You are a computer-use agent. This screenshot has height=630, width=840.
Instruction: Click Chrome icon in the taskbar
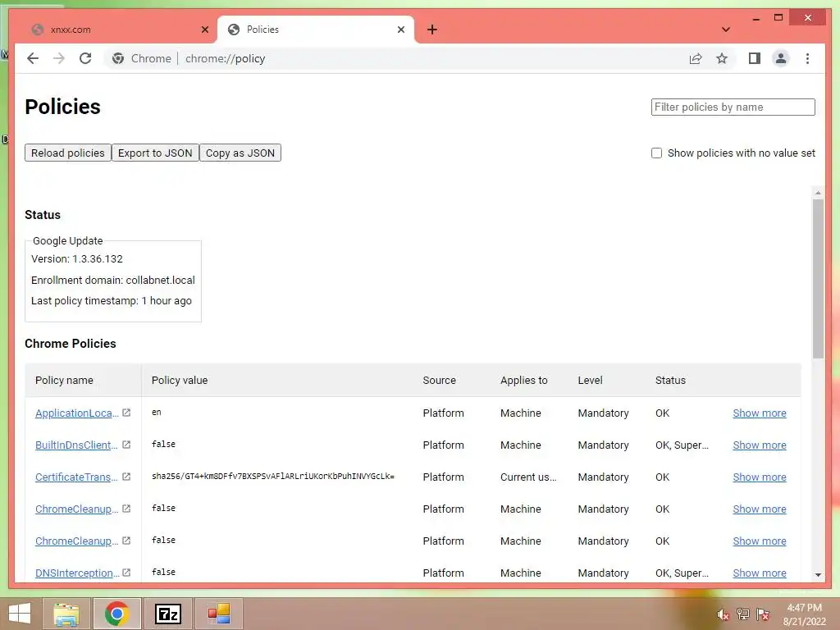[x=116, y=614]
